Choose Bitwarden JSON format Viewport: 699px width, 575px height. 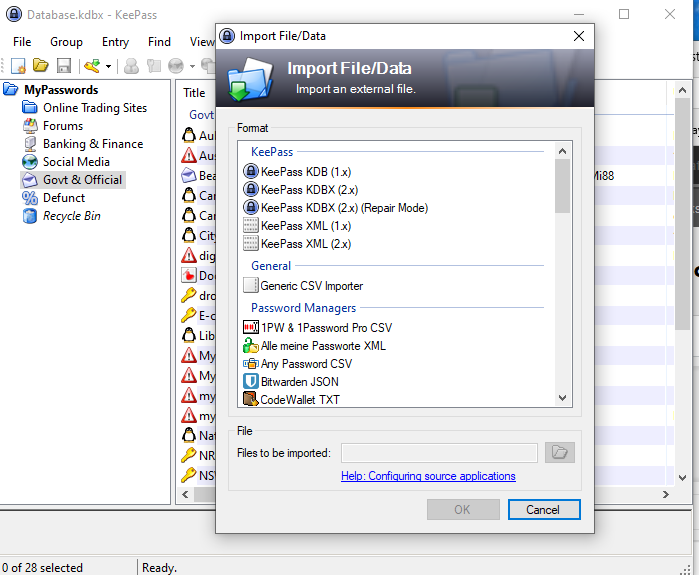pyautogui.click(x=300, y=382)
